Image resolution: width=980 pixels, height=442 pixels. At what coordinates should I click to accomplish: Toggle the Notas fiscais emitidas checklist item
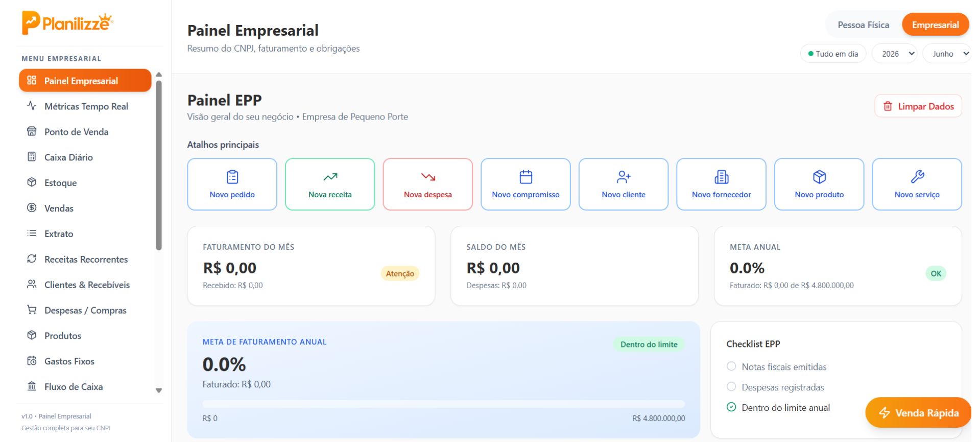pos(731,366)
